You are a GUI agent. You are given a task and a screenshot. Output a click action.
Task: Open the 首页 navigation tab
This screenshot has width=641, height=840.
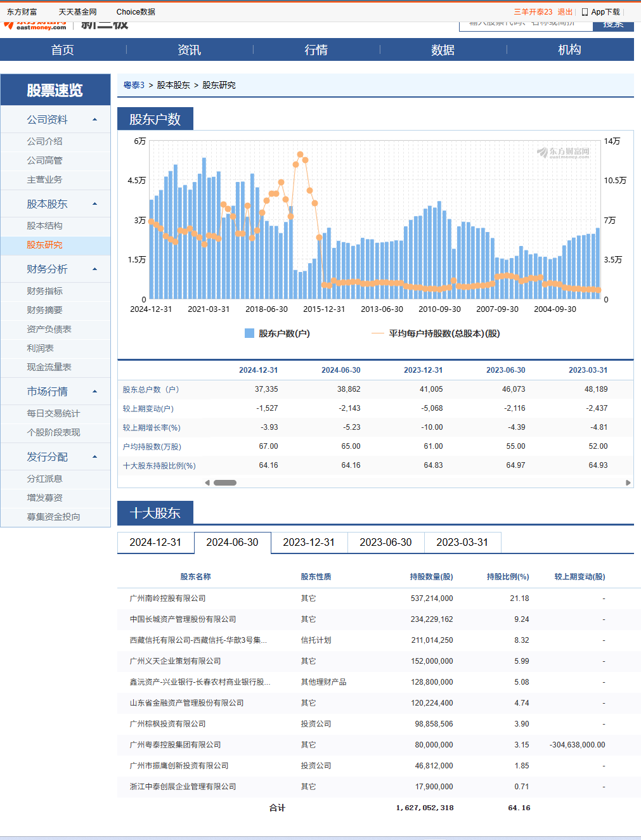coord(63,50)
